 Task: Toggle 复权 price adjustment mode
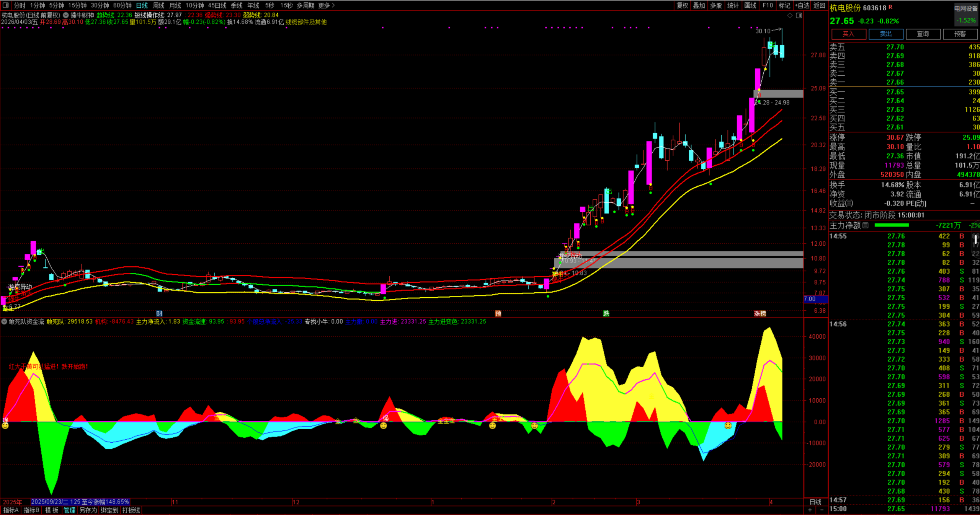pyautogui.click(x=682, y=5)
